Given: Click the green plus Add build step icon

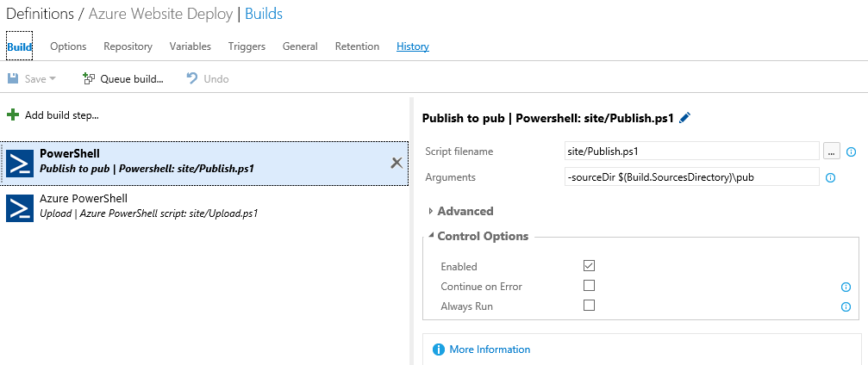Looking at the screenshot, I should (12, 115).
